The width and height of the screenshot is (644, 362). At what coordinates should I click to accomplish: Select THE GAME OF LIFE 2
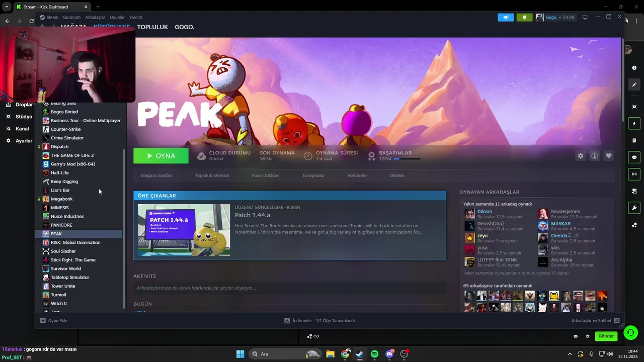(x=72, y=155)
